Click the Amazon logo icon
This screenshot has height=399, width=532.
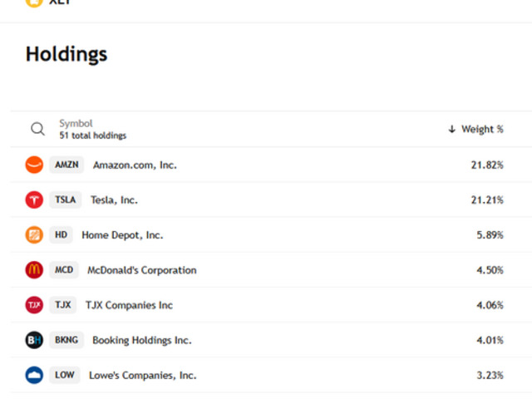tap(34, 165)
